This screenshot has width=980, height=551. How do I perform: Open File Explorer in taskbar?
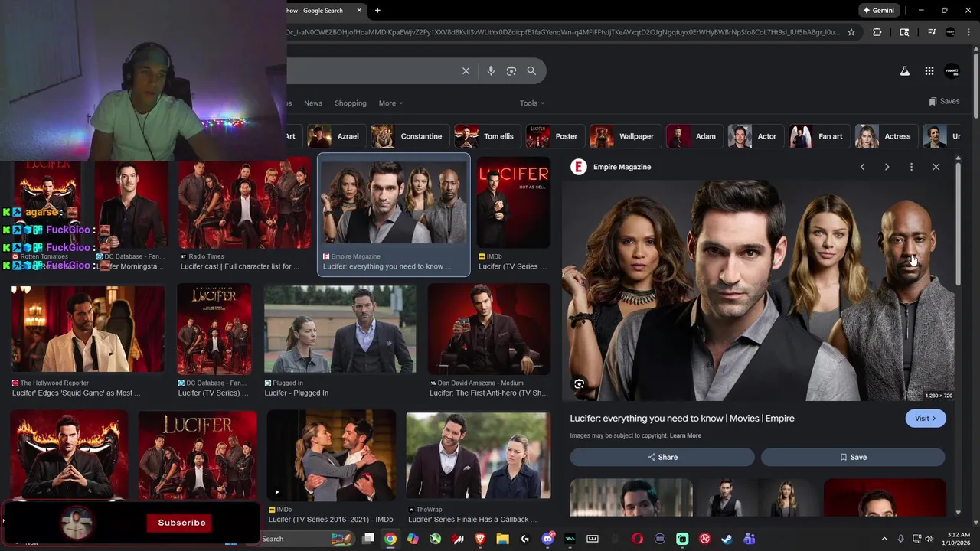point(503,539)
